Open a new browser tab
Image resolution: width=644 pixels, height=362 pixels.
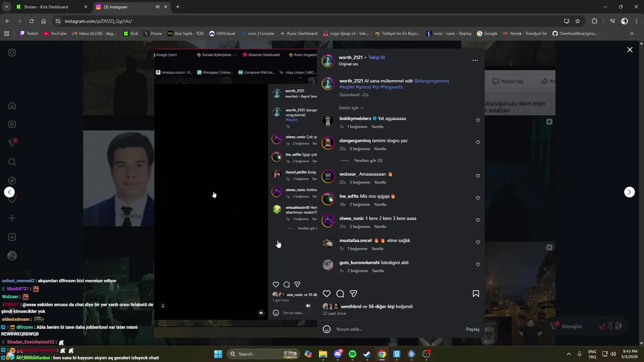pyautogui.click(x=178, y=7)
